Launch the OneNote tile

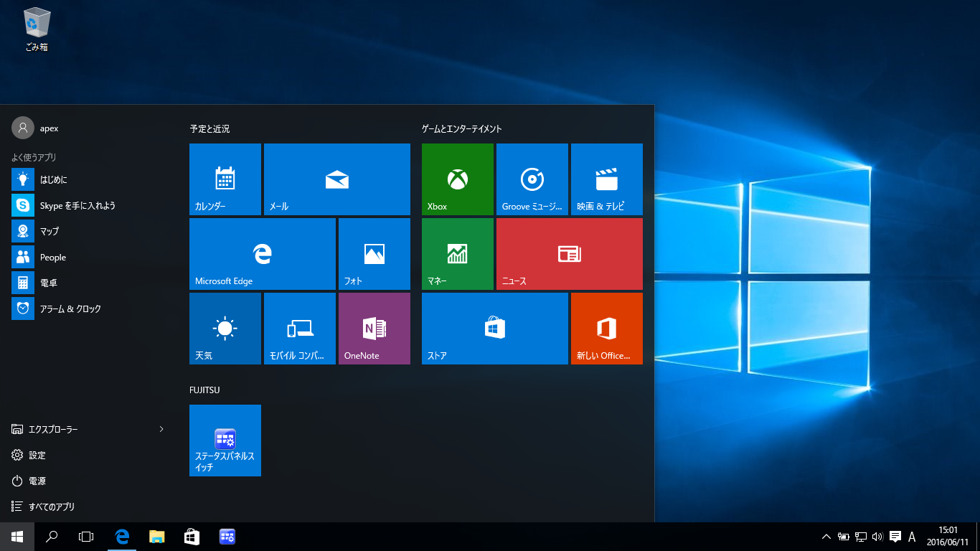click(374, 329)
